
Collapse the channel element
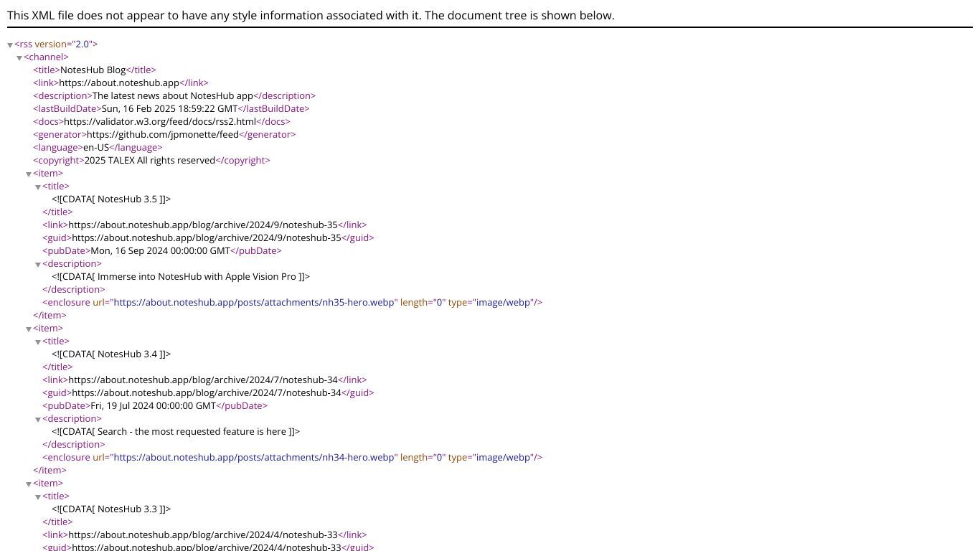pyautogui.click(x=19, y=58)
